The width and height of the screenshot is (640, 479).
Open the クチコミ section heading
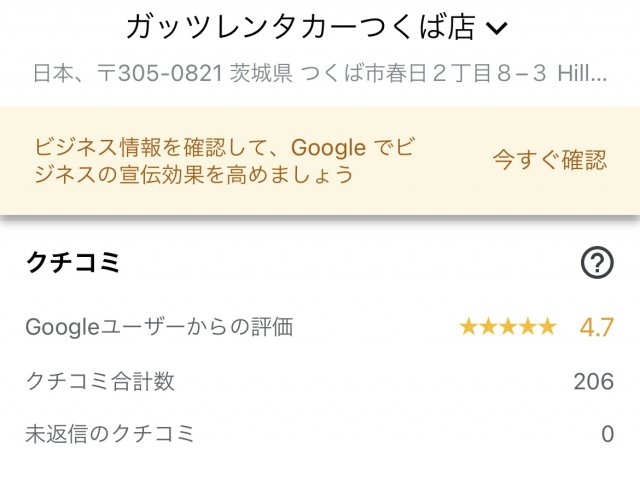(x=73, y=263)
